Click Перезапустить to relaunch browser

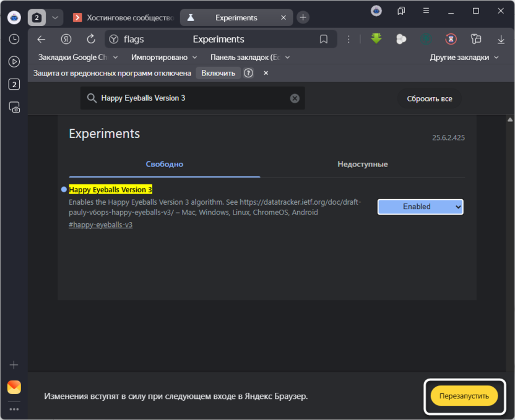464,396
